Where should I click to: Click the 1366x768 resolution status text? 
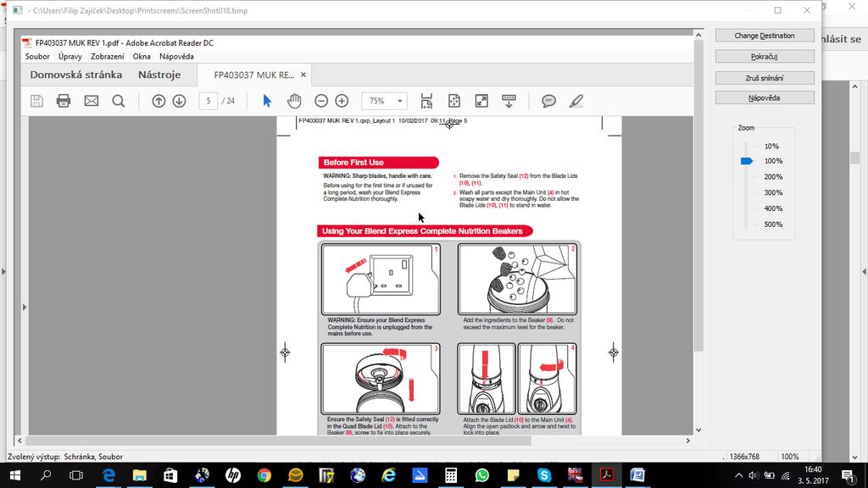744,457
